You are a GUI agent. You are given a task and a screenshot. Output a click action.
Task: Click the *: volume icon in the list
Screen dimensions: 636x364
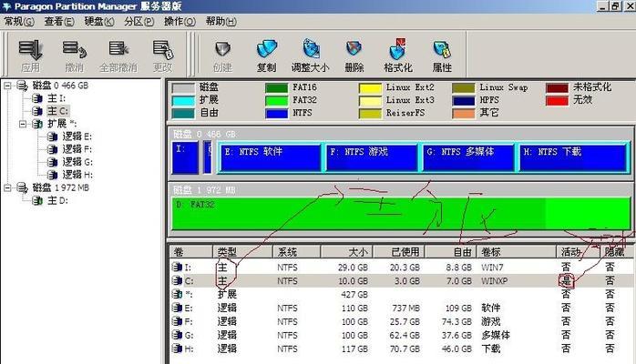[x=177, y=294]
